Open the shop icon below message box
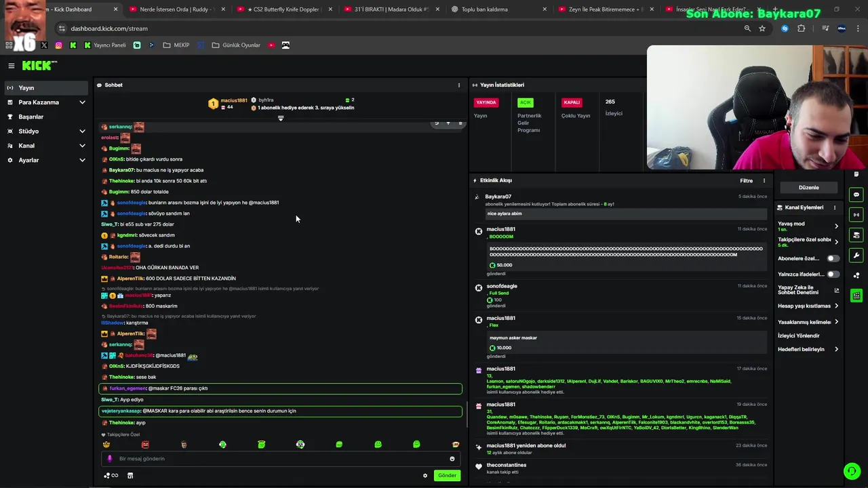Image resolution: width=868 pixels, height=488 pixels. [130, 476]
